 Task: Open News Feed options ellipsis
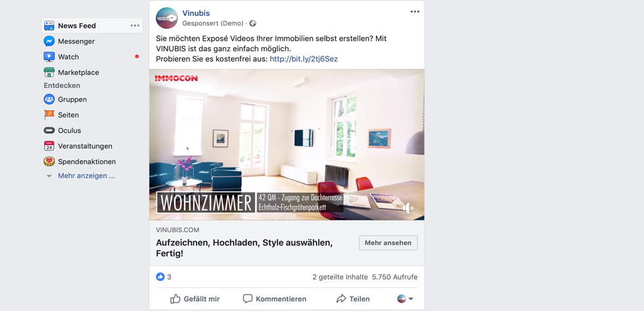point(135,26)
